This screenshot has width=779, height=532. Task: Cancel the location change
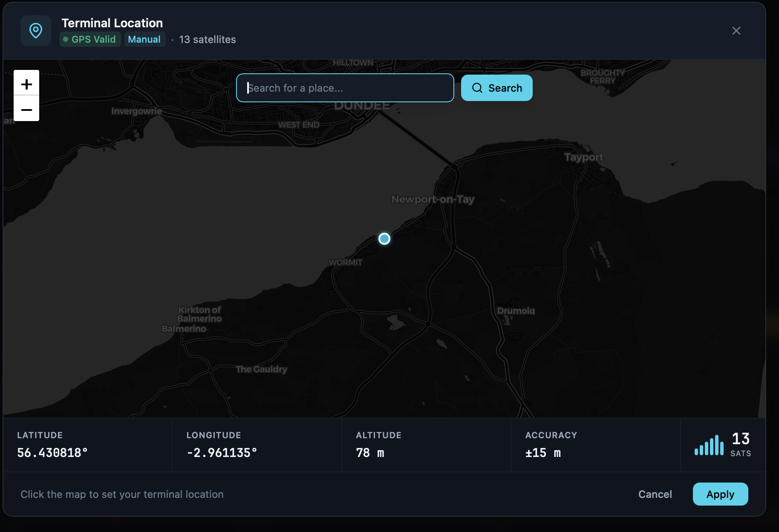(655, 494)
